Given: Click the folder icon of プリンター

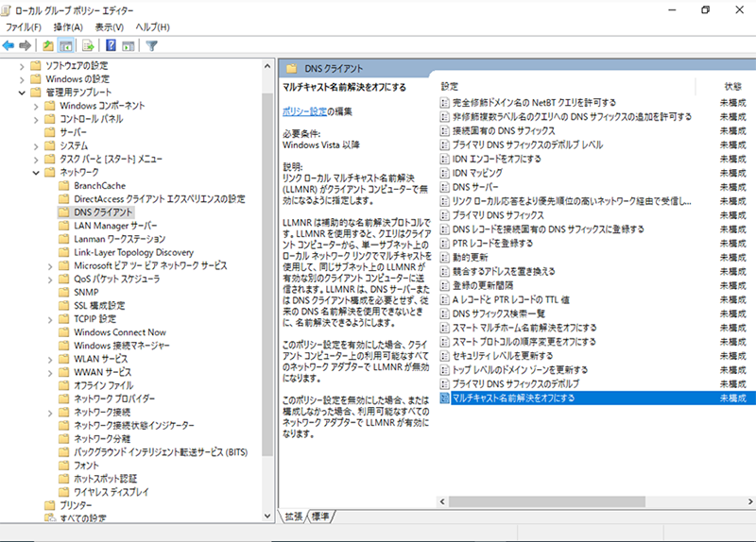Looking at the screenshot, I should point(50,505).
